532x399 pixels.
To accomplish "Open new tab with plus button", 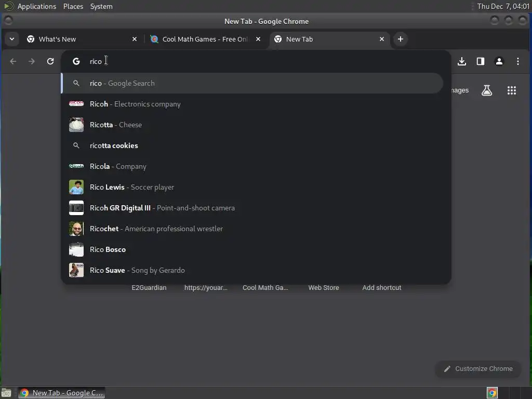I will pos(401,39).
